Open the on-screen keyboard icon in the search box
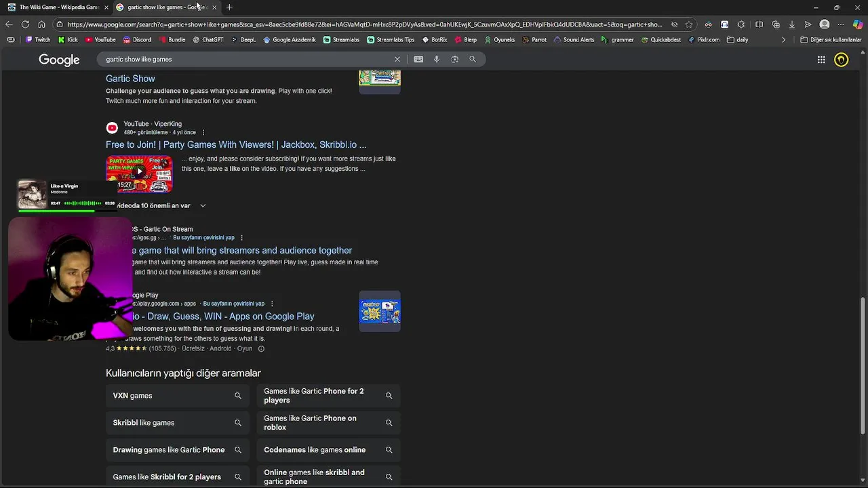 (x=418, y=59)
